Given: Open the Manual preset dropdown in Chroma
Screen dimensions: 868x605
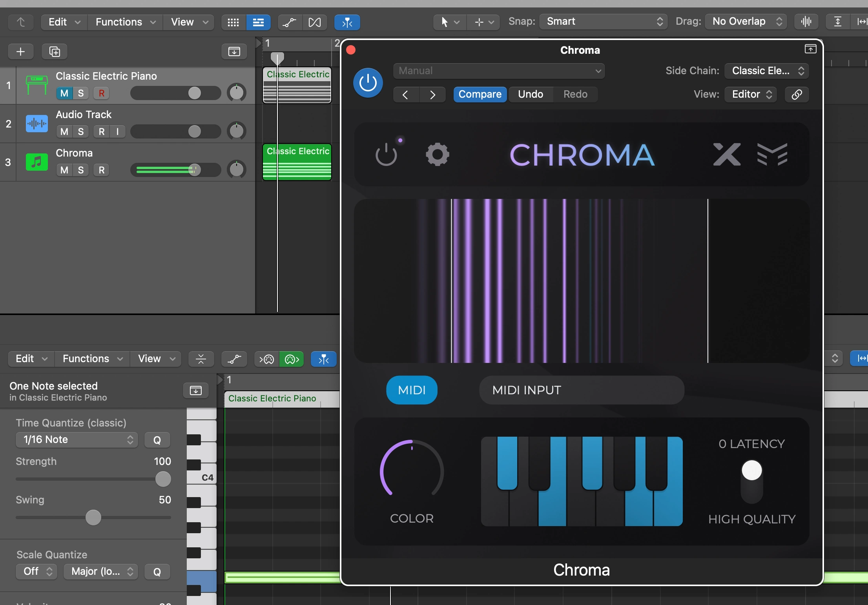Looking at the screenshot, I should pyautogui.click(x=499, y=71).
